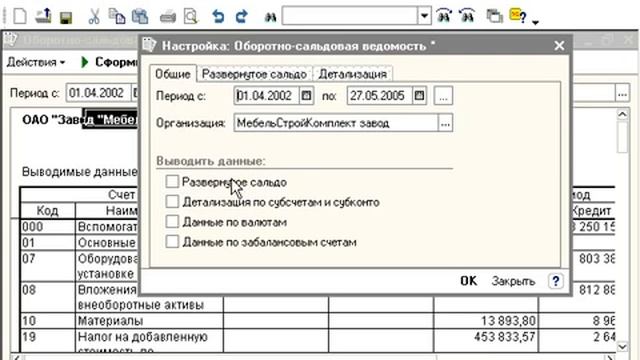Open the toolbar options small arrow
The image size is (640, 360).
tap(536, 22)
